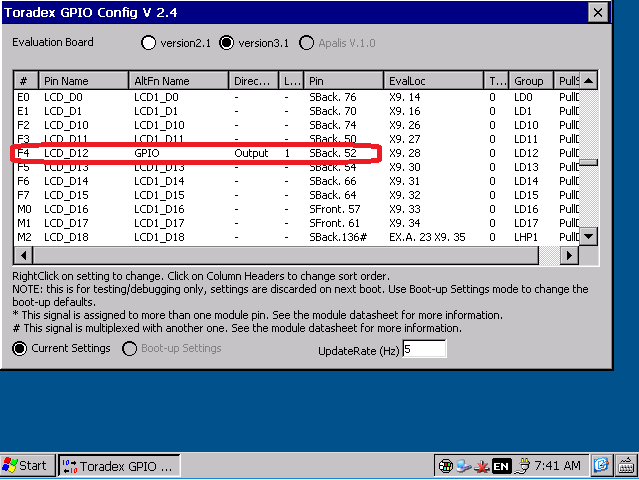Click the EX.A. 23 X9. 35 EvalLoc cell

click(427, 237)
